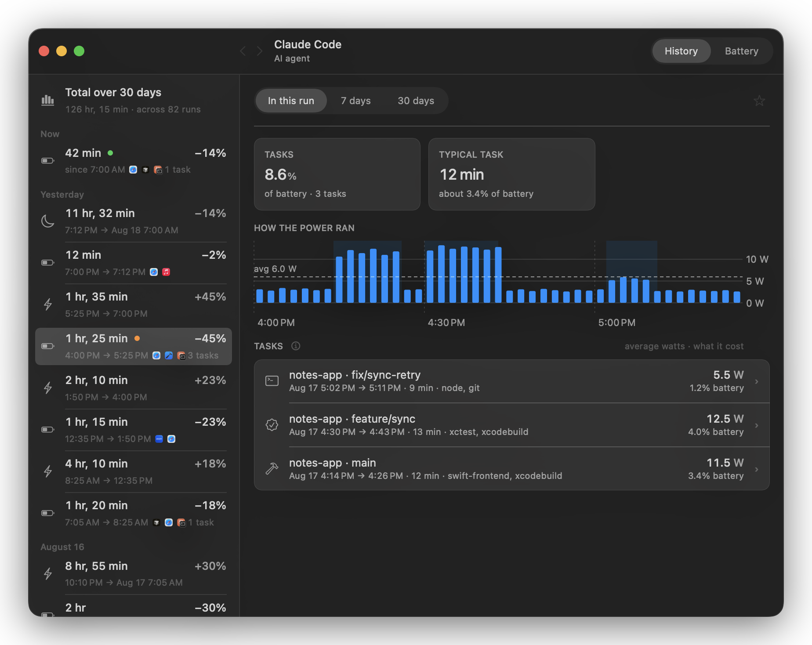Image resolution: width=812 pixels, height=645 pixels.
Task: Select the In this run range
Action: coord(291,101)
